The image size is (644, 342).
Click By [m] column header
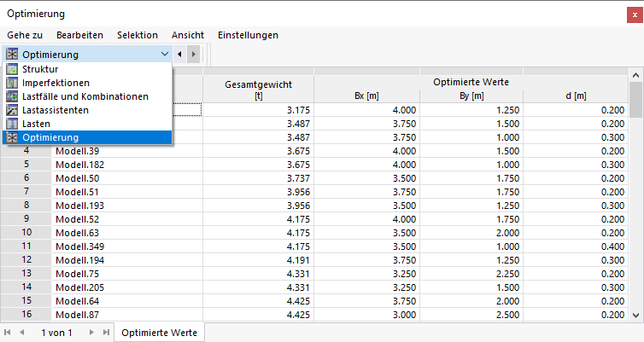(471, 96)
